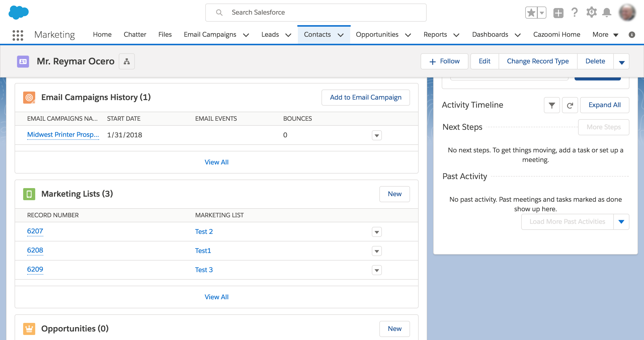Open the Notifications bell icon
644x340 pixels.
point(607,12)
